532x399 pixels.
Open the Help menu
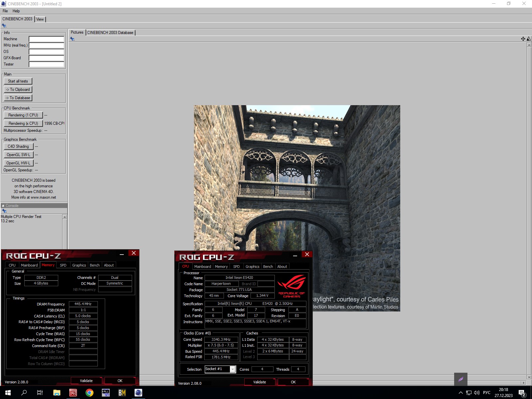[16, 11]
